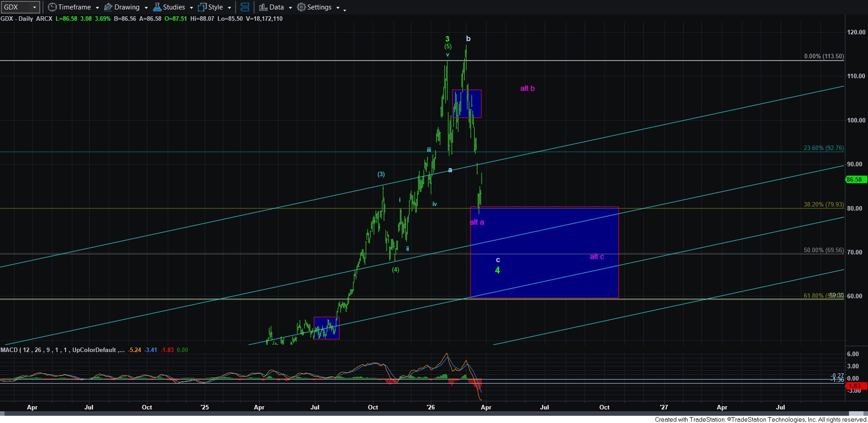Viewport: 868px width, 423px height.
Task: Click the Settings gear icon
Action: [x=301, y=7]
